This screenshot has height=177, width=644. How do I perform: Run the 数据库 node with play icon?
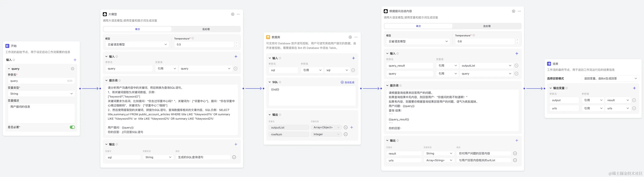tap(350, 37)
